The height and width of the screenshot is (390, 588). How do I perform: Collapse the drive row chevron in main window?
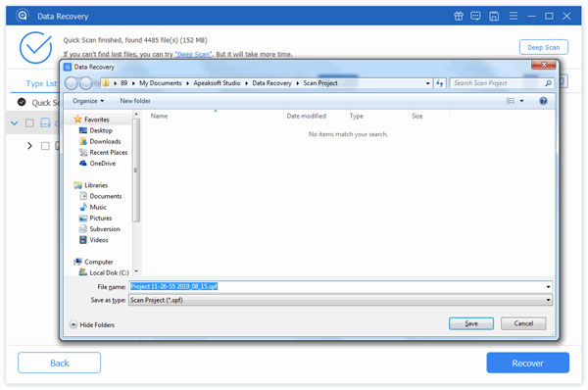[x=15, y=123]
